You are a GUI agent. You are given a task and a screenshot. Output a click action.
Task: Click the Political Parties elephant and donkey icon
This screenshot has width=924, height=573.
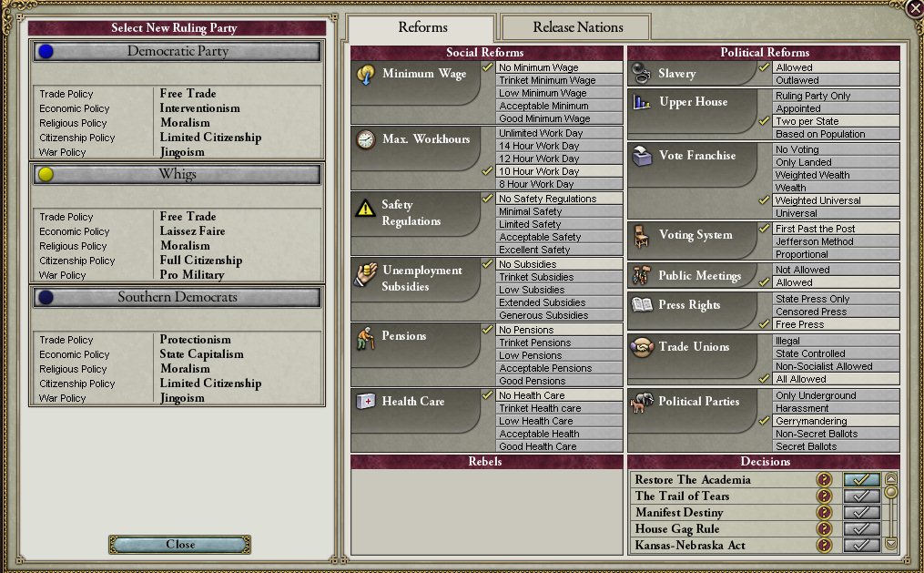pyautogui.click(x=642, y=402)
